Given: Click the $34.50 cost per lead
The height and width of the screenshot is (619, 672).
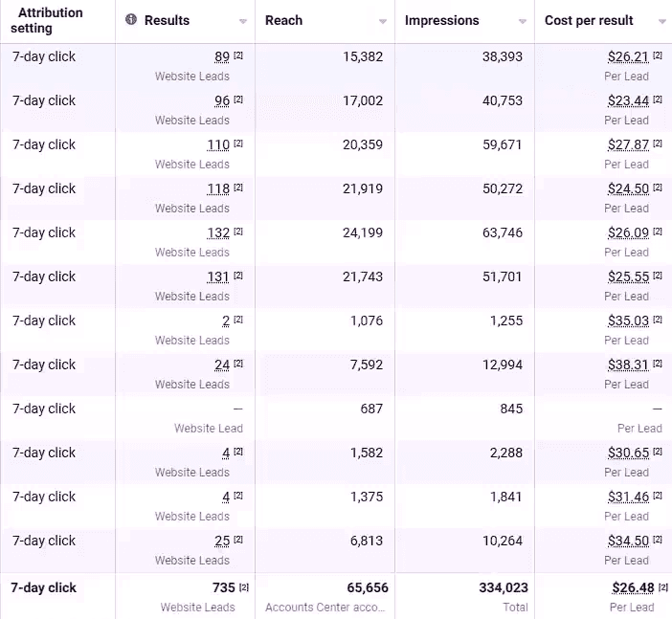Looking at the screenshot, I should tap(628, 542).
